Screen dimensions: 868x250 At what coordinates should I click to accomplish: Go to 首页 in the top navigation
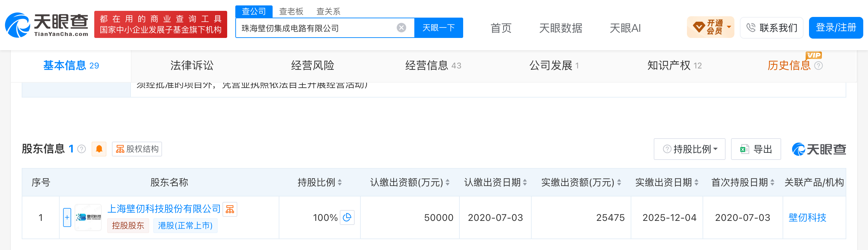501,28
